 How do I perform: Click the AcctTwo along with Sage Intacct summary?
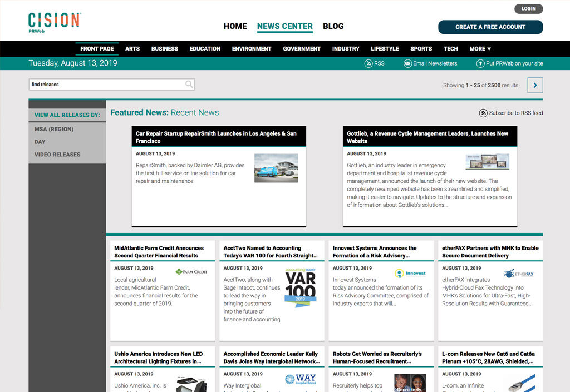252,300
